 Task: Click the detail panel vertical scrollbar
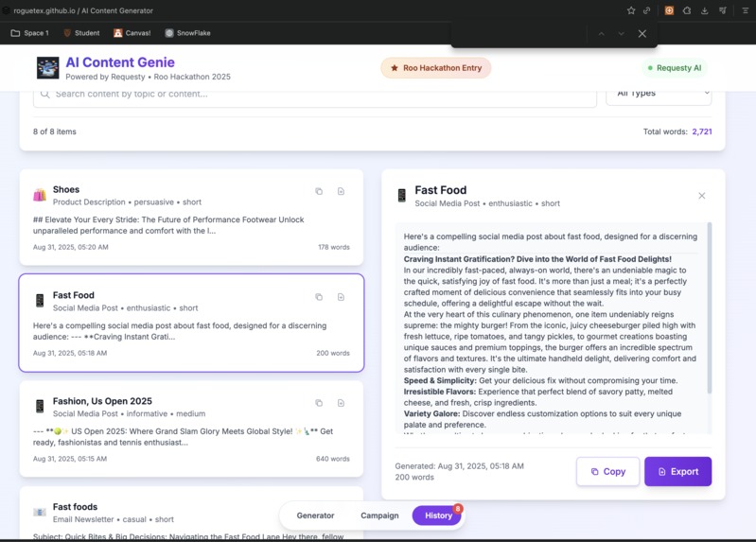point(710,307)
